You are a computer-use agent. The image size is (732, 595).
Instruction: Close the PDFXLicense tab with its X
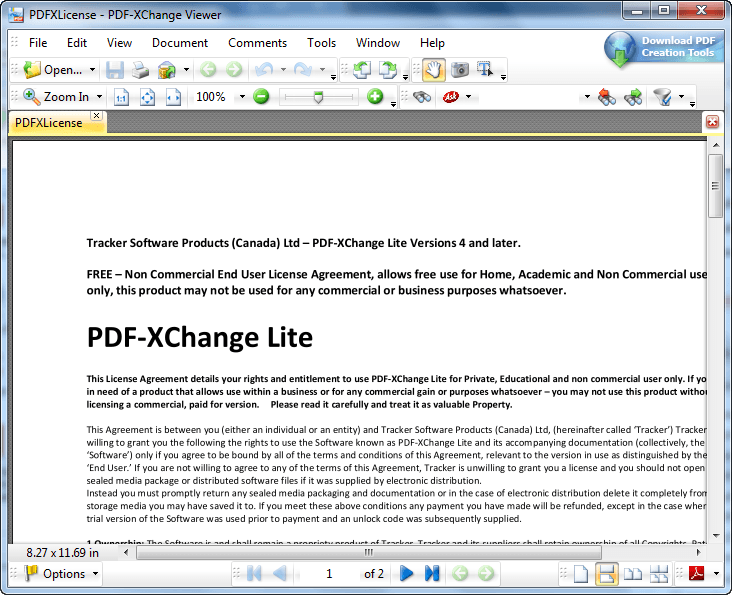point(97,115)
